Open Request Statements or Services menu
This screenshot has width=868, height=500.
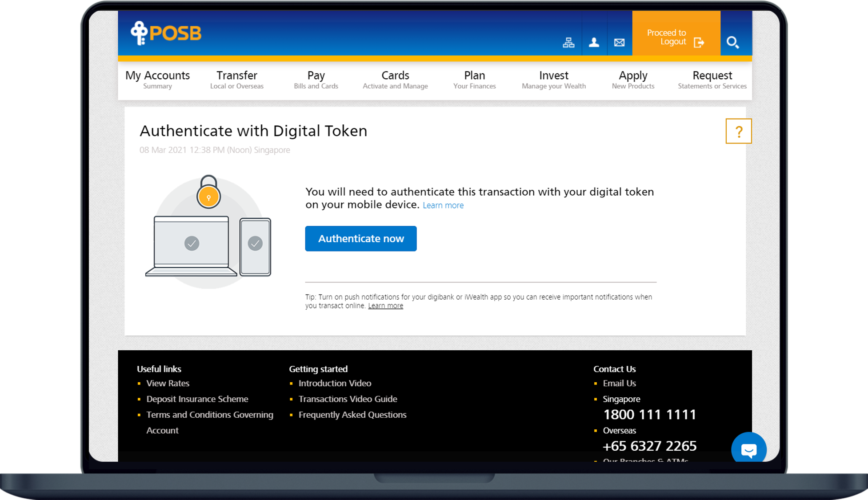point(712,80)
